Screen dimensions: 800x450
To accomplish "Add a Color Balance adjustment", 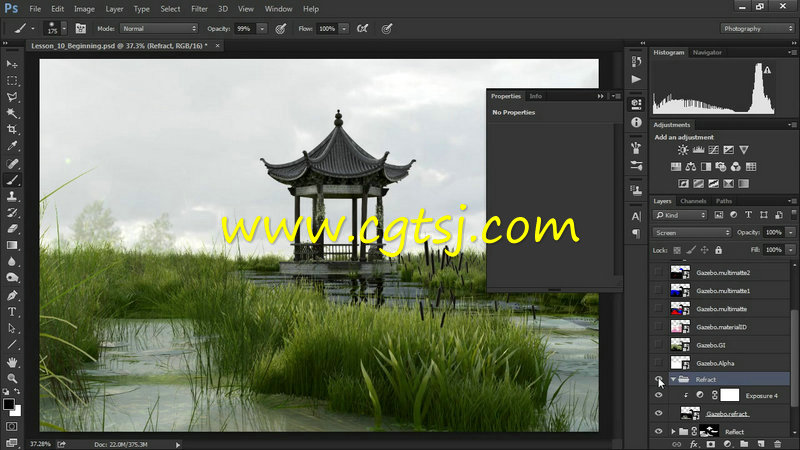I will tap(691, 167).
